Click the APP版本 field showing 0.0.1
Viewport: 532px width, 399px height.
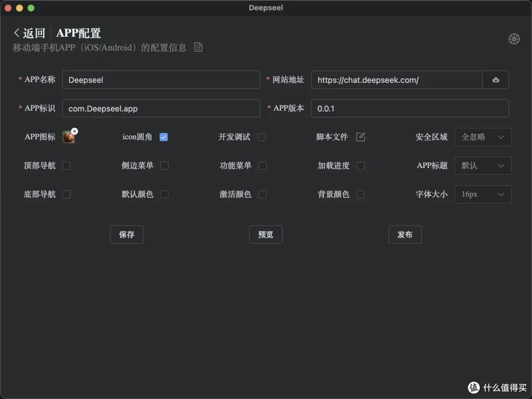410,108
